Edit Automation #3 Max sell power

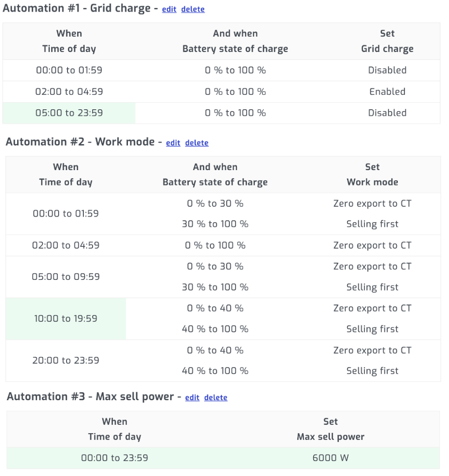(x=192, y=397)
